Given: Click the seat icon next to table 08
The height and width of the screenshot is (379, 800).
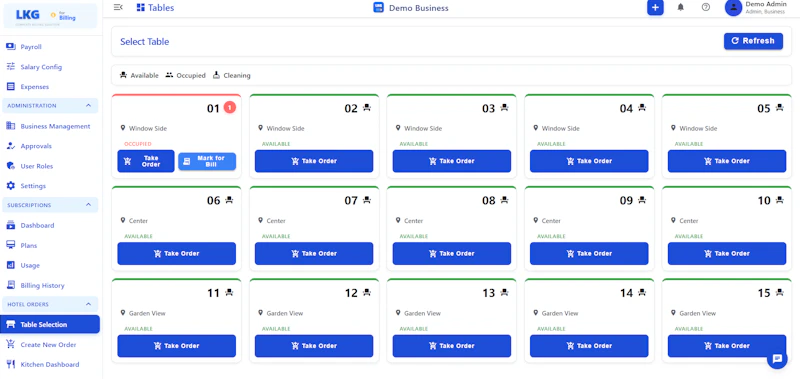Looking at the screenshot, I should pyautogui.click(x=504, y=200).
